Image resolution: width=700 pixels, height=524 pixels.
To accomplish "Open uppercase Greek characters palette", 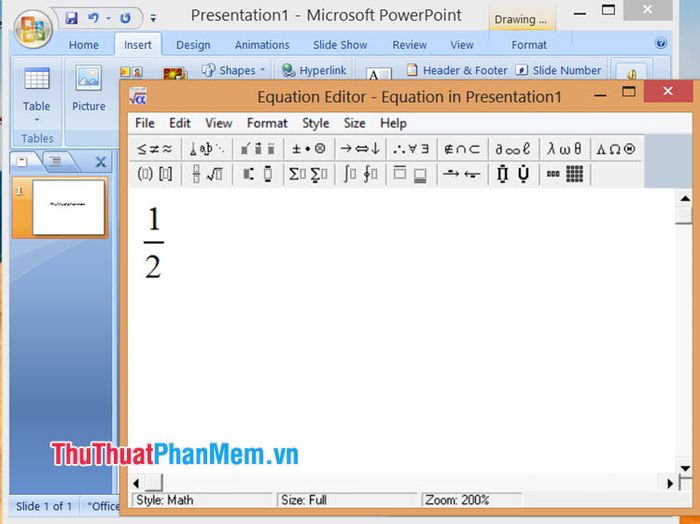I will point(615,149).
